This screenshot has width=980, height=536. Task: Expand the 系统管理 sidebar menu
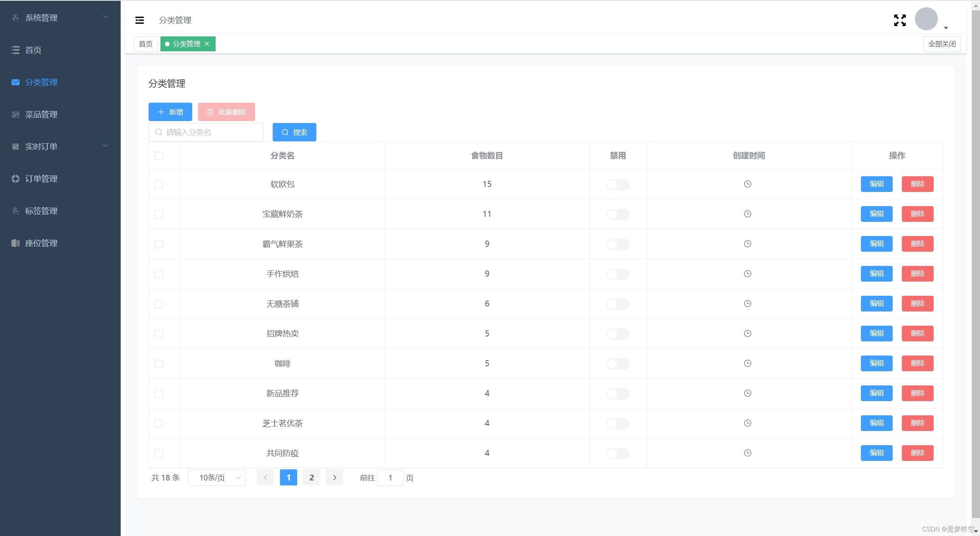click(60, 18)
